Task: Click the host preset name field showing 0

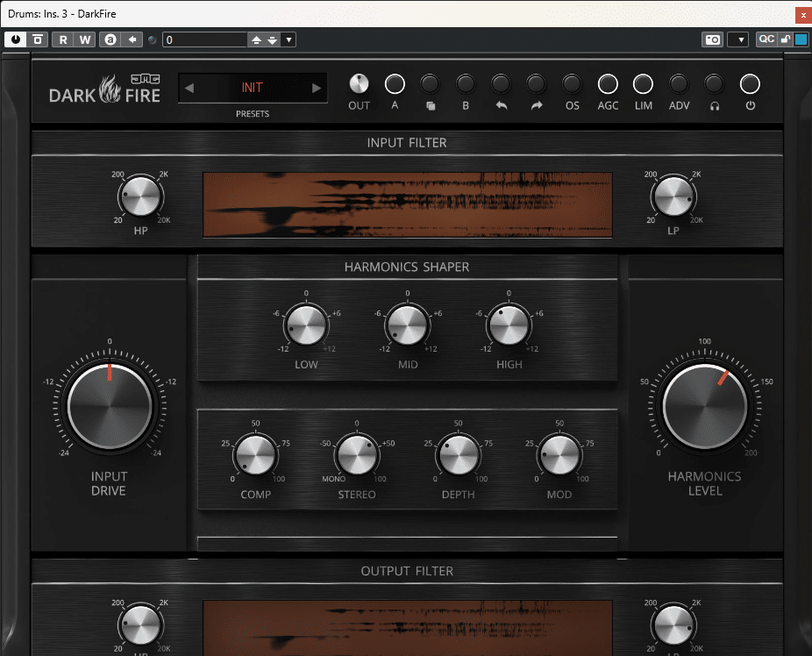Action: click(205, 39)
